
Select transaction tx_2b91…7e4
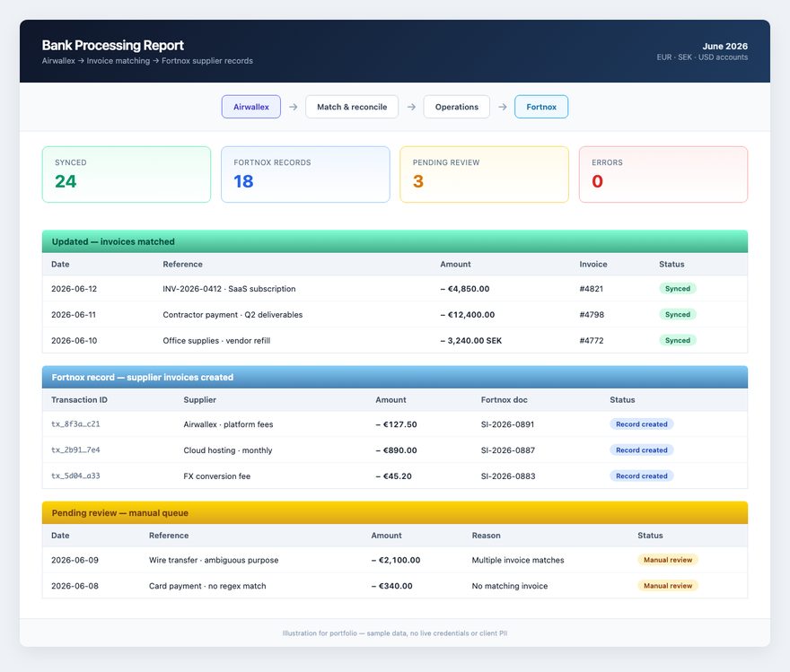tap(75, 450)
